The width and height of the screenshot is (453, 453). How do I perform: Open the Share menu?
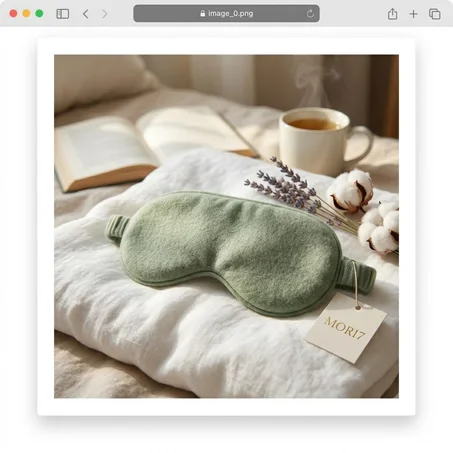coord(392,14)
